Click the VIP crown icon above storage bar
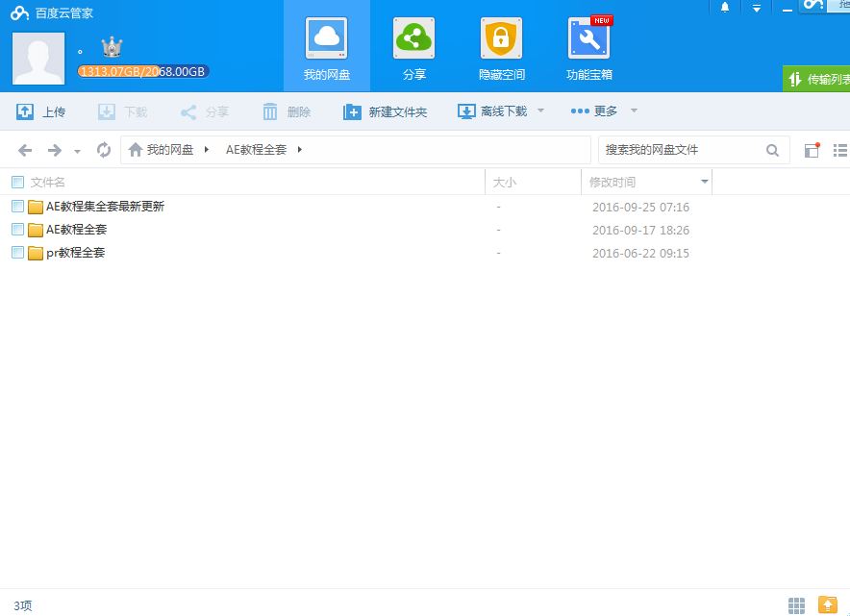Image resolution: width=850 pixels, height=616 pixels. (111, 45)
